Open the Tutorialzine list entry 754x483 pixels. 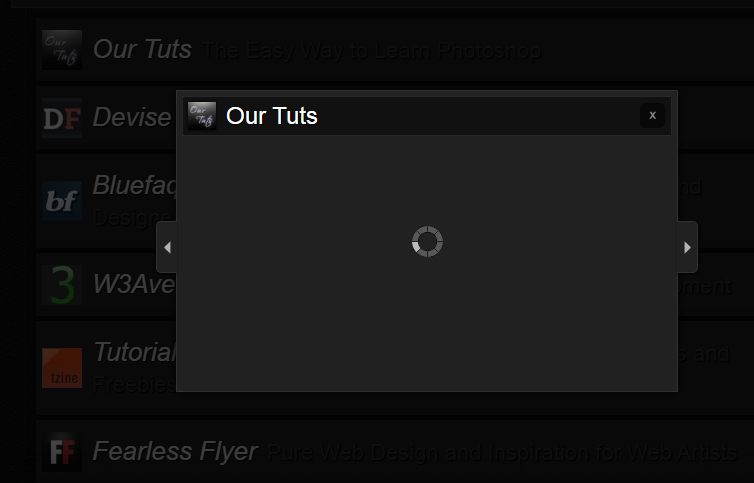pos(135,352)
